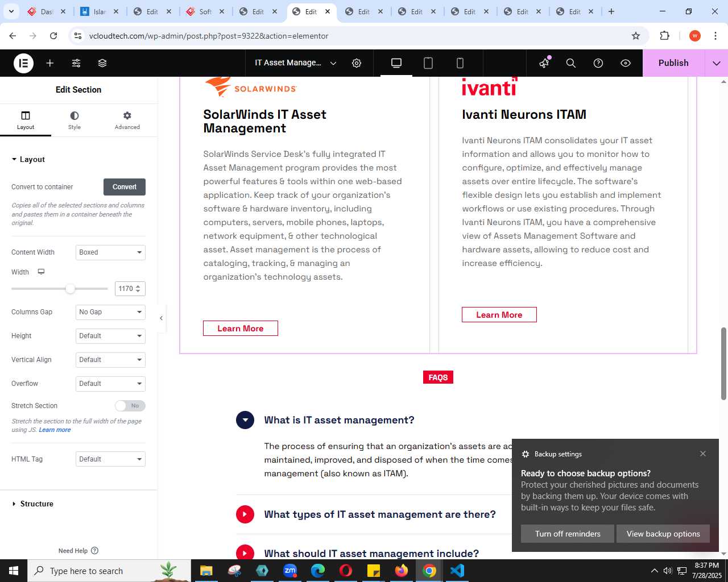The image size is (728, 582).
Task: Click the address bar URL
Action: (x=209, y=36)
